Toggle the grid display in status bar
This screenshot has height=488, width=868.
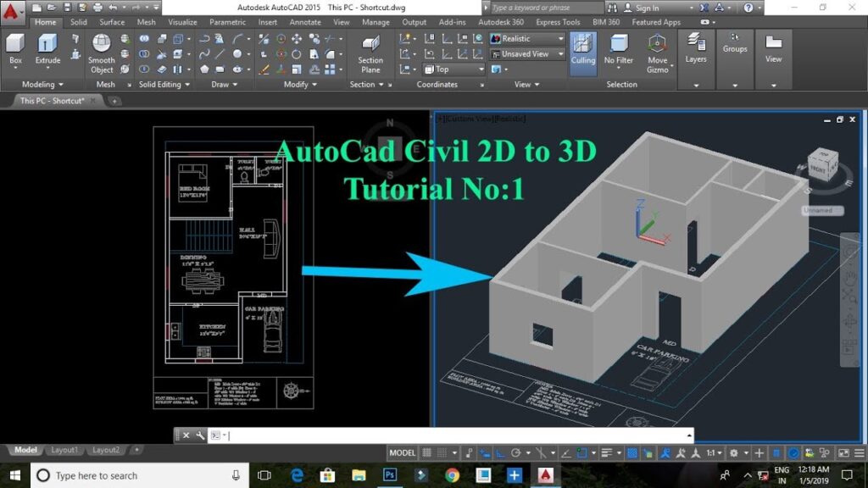point(426,453)
